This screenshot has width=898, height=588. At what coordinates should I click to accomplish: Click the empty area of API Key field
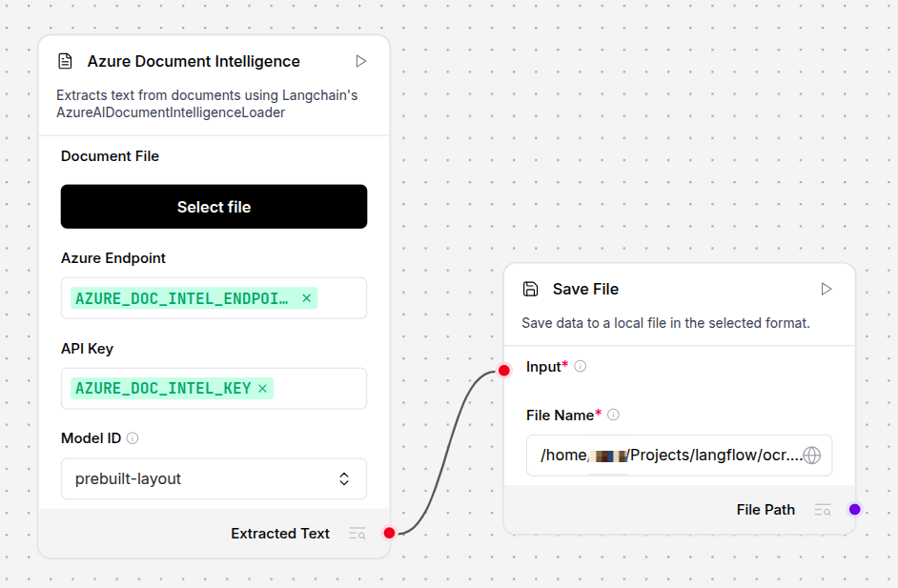(319, 389)
